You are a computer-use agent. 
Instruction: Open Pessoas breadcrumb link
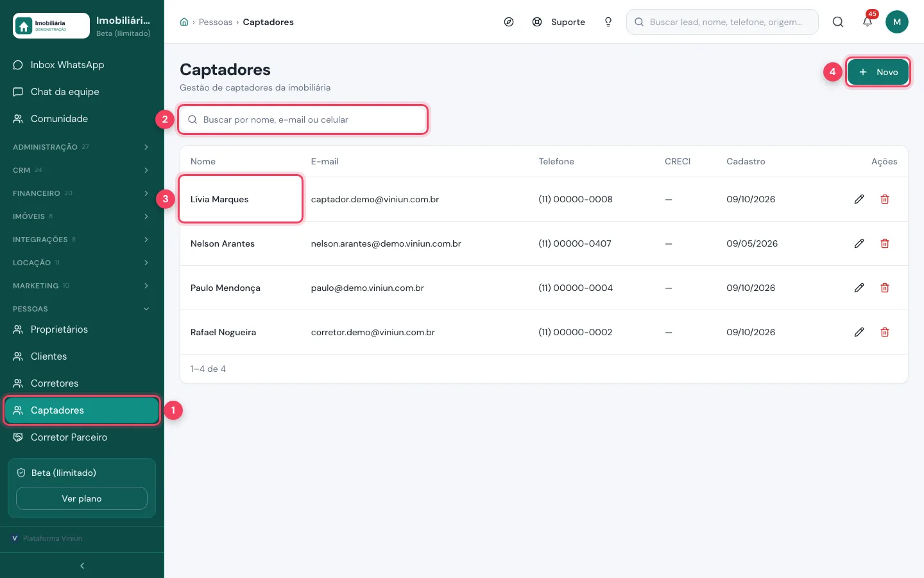216,22
